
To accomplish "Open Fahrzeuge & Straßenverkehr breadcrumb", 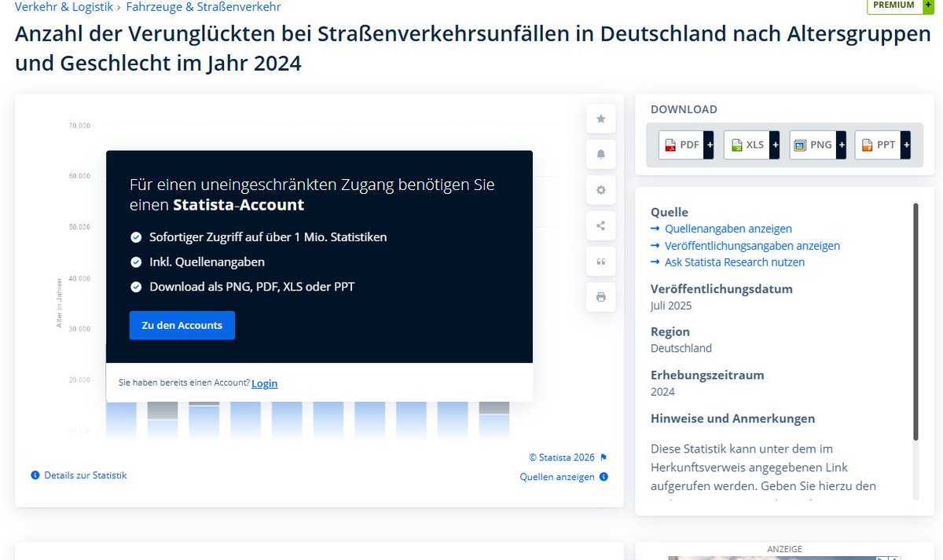I will (x=204, y=7).
